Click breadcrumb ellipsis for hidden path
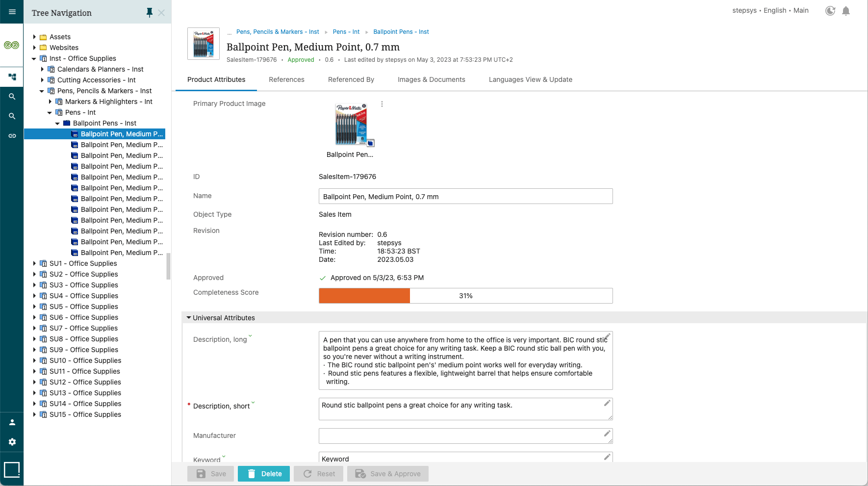This screenshot has width=868, height=486. [x=229, y=32]
